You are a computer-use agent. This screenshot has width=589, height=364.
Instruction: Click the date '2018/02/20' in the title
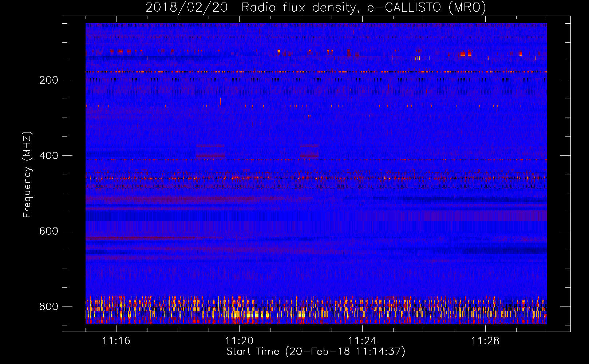187,7
